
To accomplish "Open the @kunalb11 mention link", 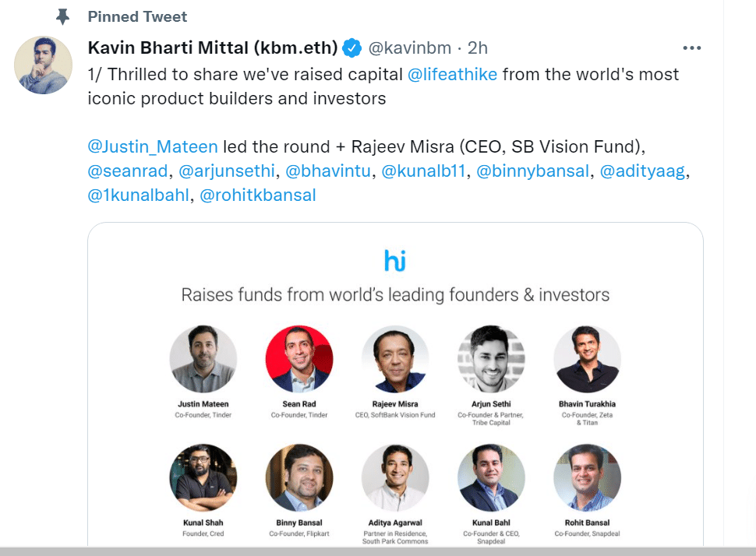I will click(x=422, y=171).
